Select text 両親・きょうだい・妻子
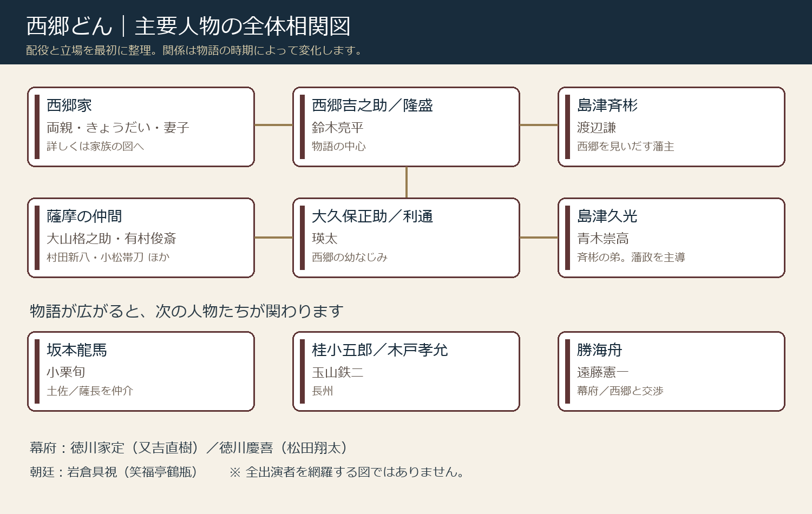The height and width of the screenshot is (514, 812). pos(118,128)
